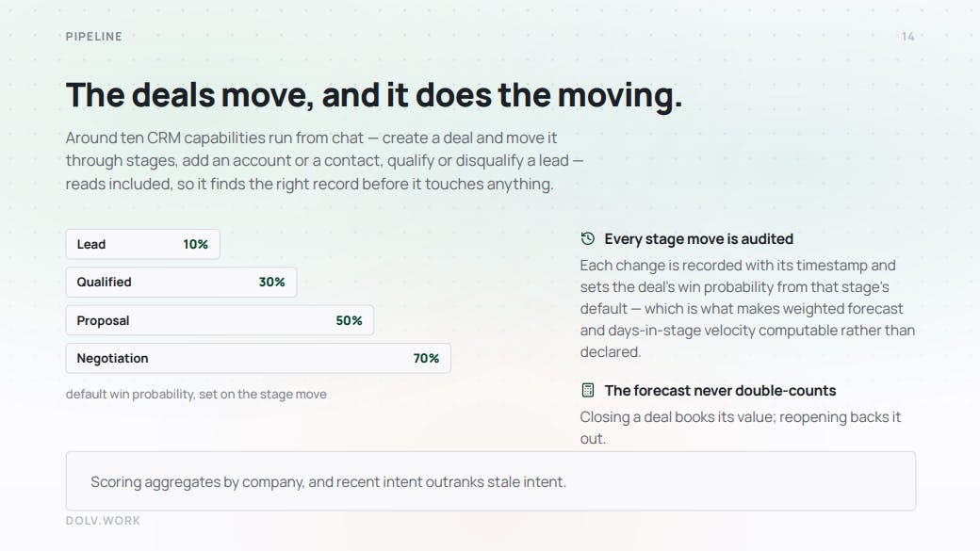
Task: Click 'The forecast never double-counts' heading
Action: tap(720, 391)
